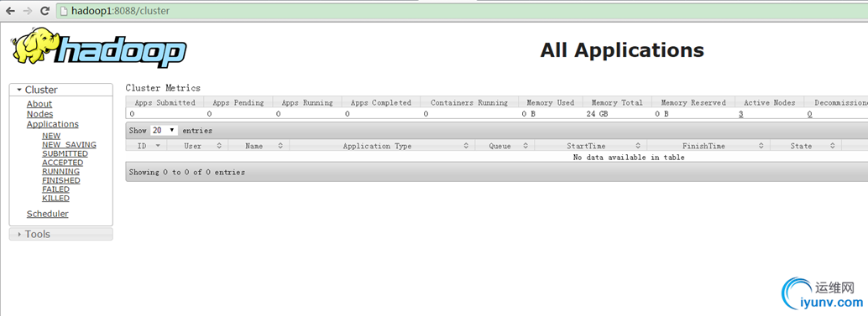Click the Decommissioned nodes count link 0
The image size is (868, 316).
(x=810, y=114)
